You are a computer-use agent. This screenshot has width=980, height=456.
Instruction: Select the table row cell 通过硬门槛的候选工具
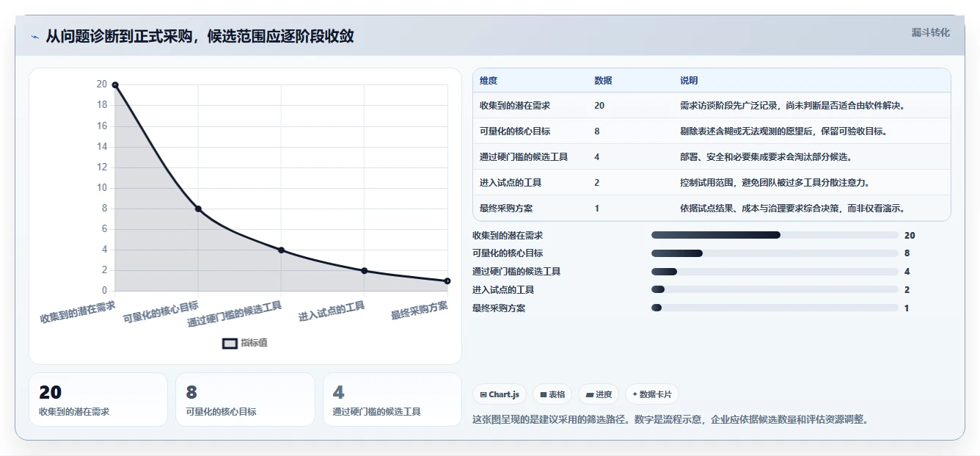[x=524, y=157]
